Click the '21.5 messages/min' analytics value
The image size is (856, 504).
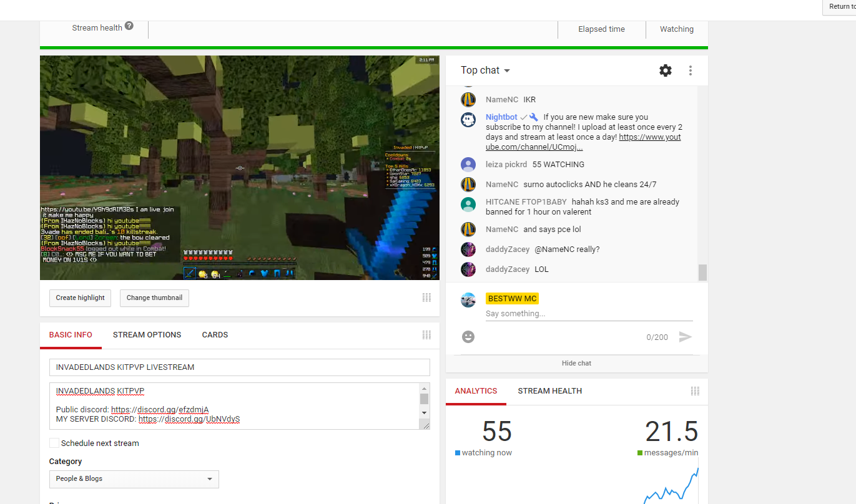[x=668, y=439]
